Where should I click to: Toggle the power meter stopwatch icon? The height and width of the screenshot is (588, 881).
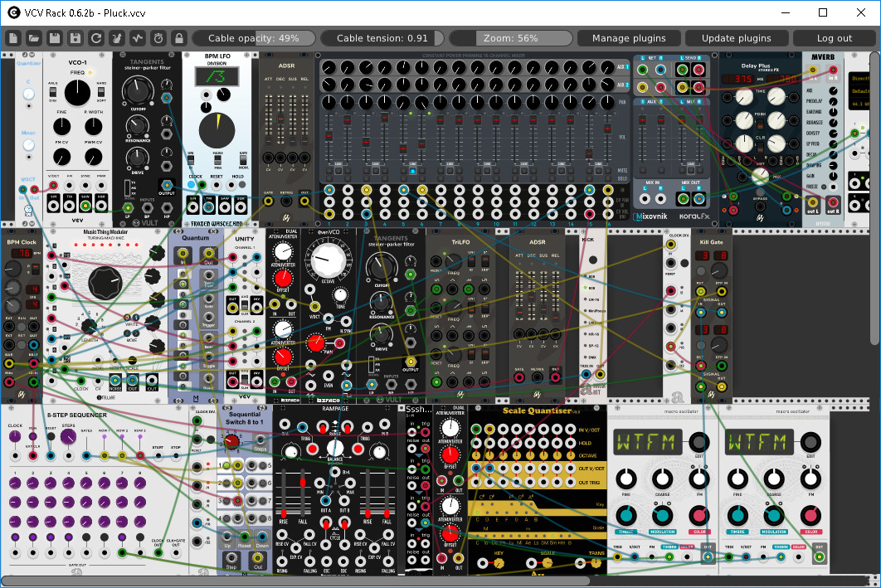(x=158, y=38)
